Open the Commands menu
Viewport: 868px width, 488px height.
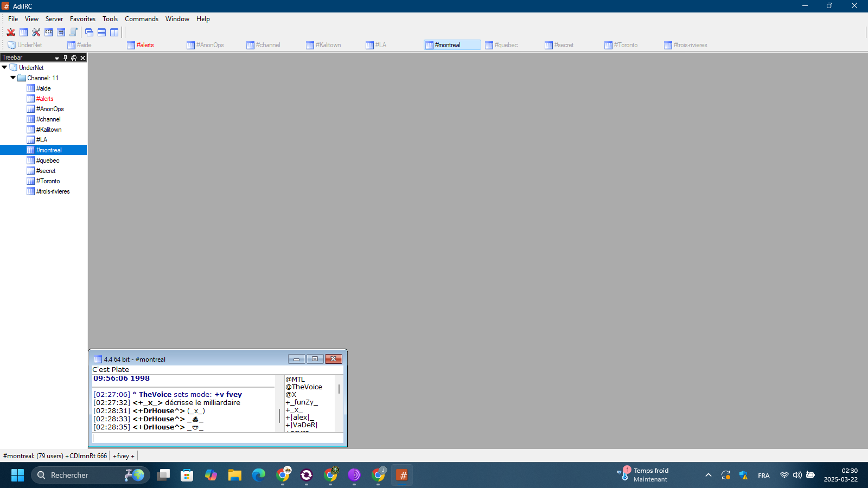[x=142, y=19]
